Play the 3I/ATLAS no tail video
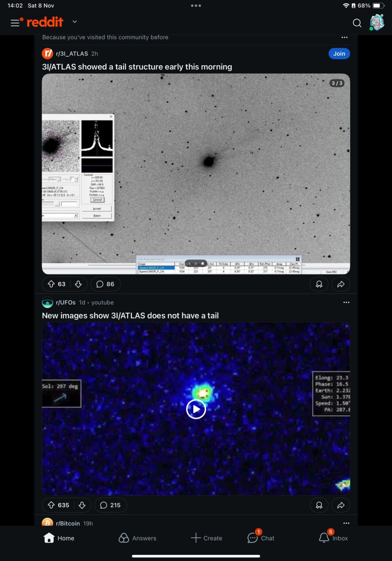Viewport: 392px width, 561px height. (x=196, y=409)
